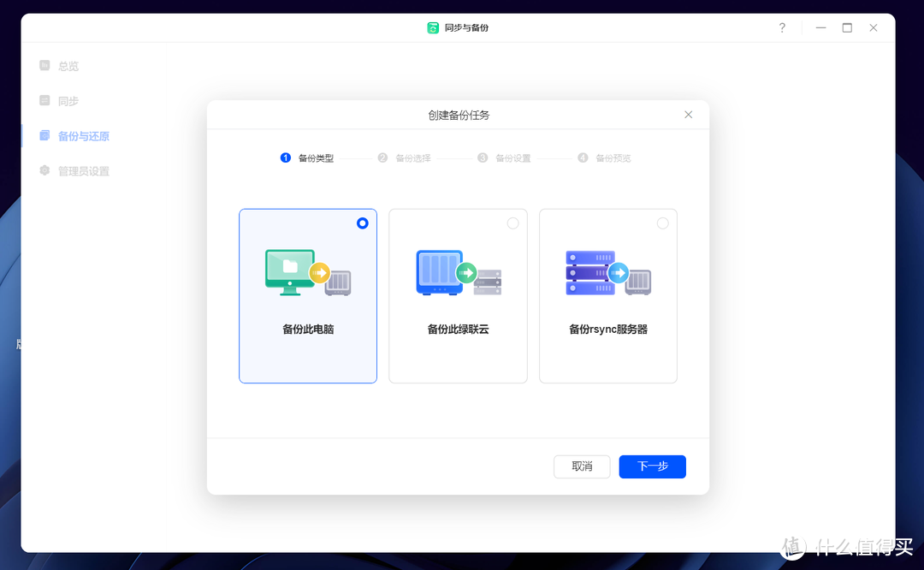
Task: Click the 取消 cancel button
Action: coord(582,466)
